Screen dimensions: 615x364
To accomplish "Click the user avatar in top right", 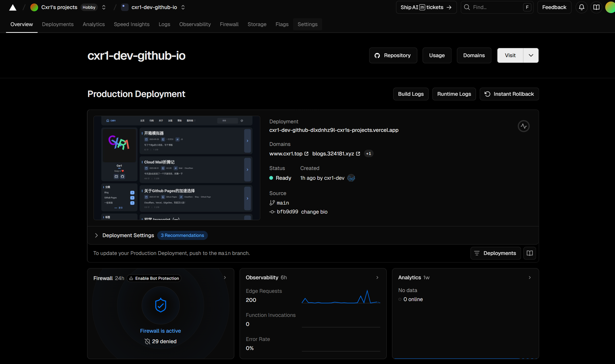I will pyautogui.click(x=611, y=7).
